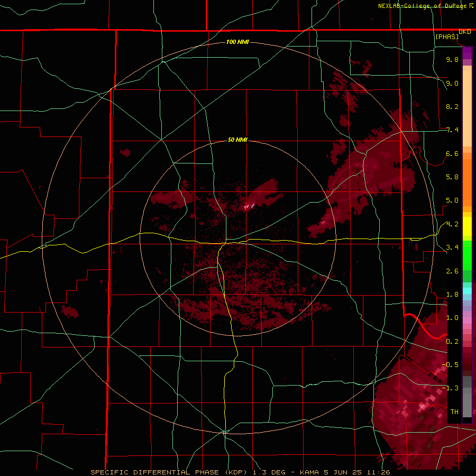Click the 9.0 value on the color scale

(x=452, y=83)
